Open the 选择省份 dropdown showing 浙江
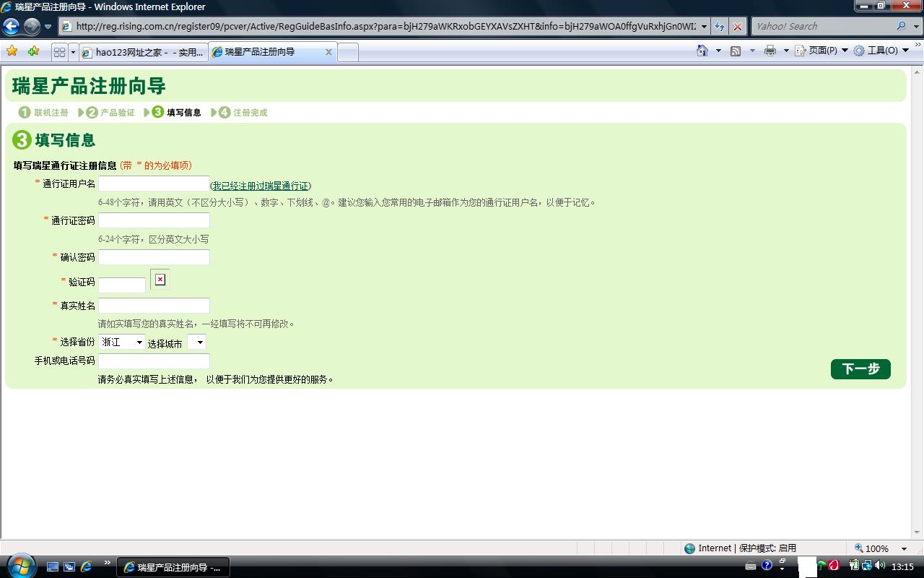The height and width of the screenshot is (578, 924). [x=122, y=342]
